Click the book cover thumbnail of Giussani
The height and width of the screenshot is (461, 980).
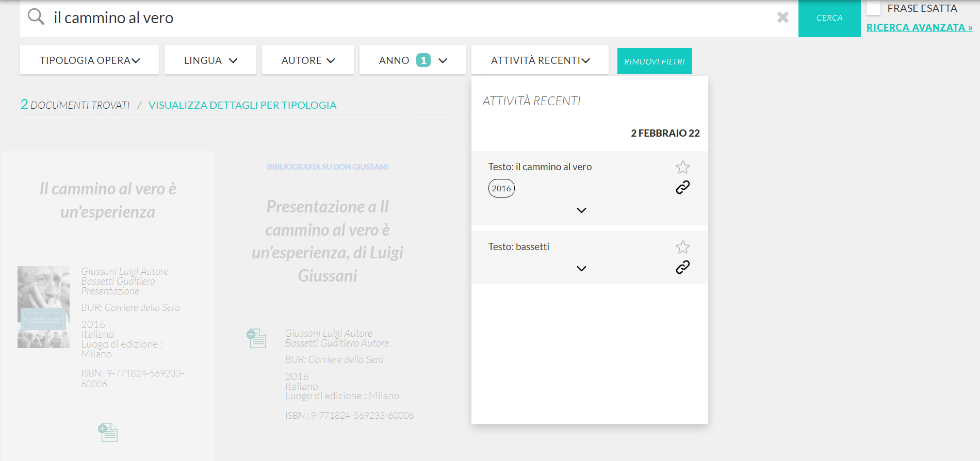pos(43,307)
